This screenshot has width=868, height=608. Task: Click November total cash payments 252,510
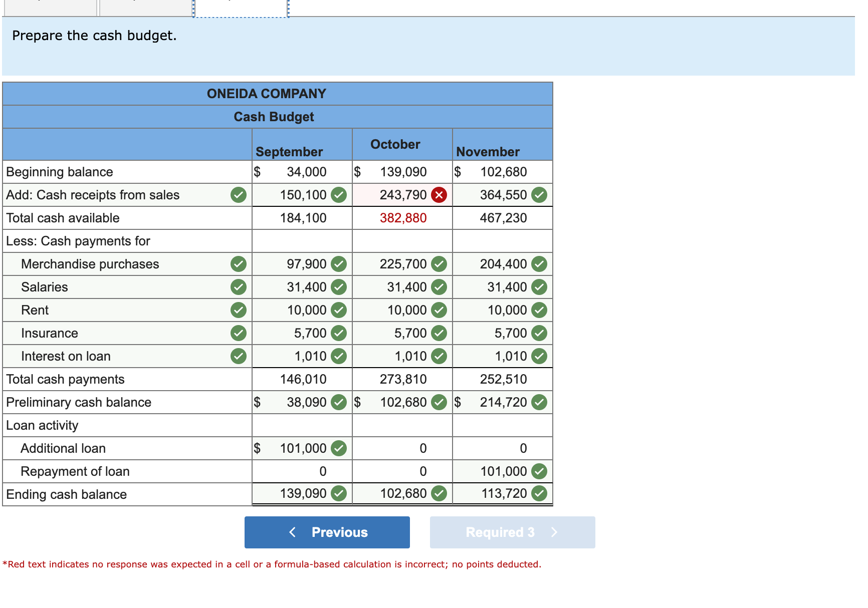tap(504, 379)
